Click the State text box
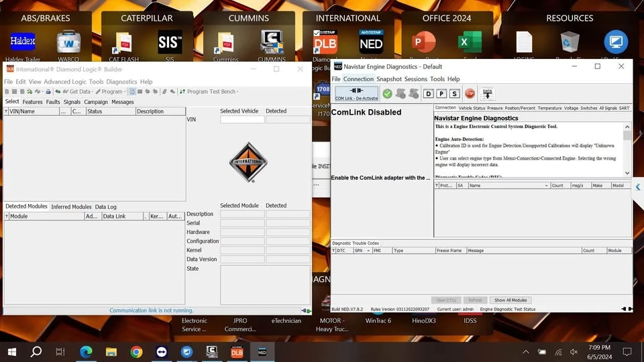The width and height of the screenshot is (644, 362). click(x=265, y=285)
